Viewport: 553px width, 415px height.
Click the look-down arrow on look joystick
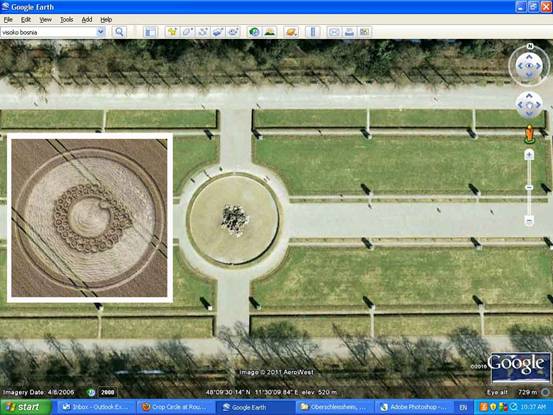pyautogui.click(x=529, y=74)
